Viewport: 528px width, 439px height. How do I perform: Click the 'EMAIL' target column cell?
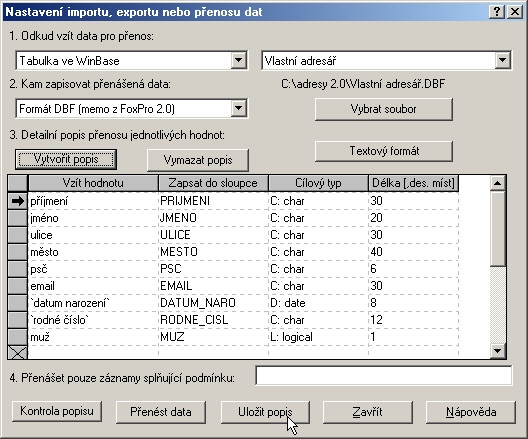click(213, 286)
